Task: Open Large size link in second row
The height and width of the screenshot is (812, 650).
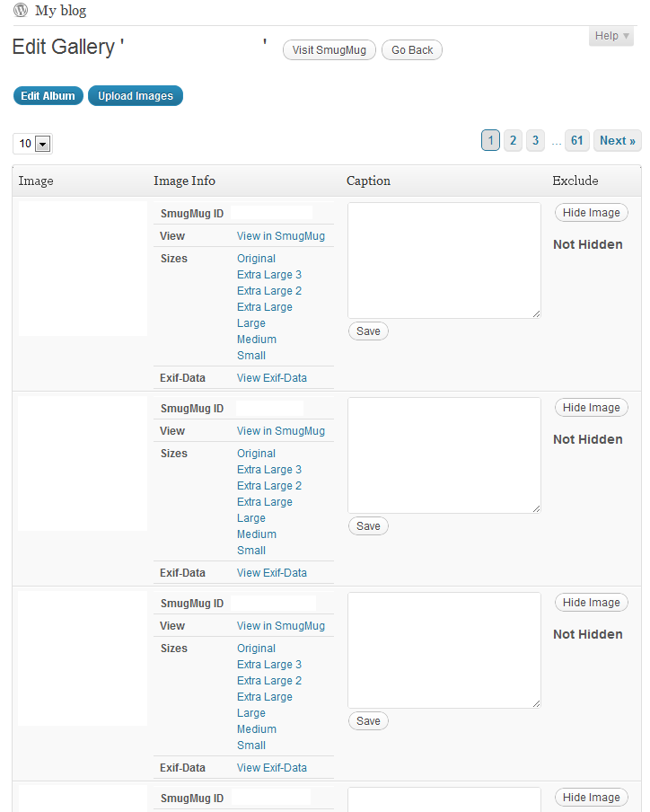Action: [x=251, y=518]
